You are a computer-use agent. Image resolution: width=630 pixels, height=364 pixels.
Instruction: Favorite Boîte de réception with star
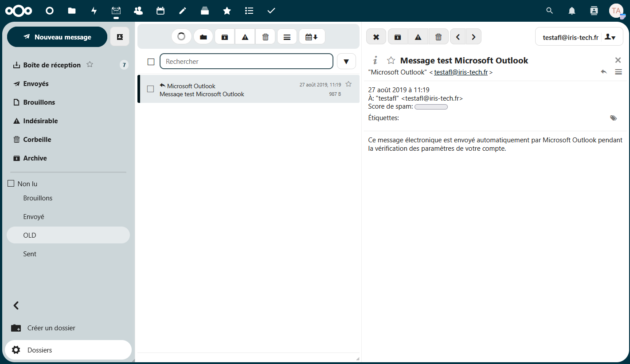pyautogui.click(x=90, y=64)
